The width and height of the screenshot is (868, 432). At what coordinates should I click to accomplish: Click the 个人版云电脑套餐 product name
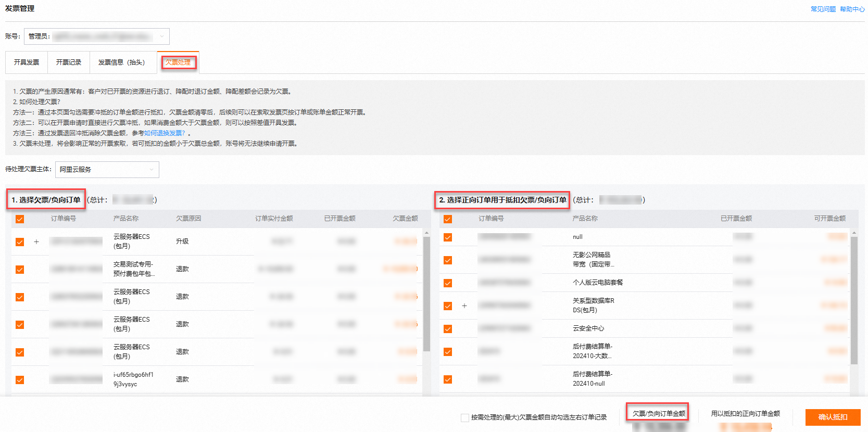click(598, 283)
